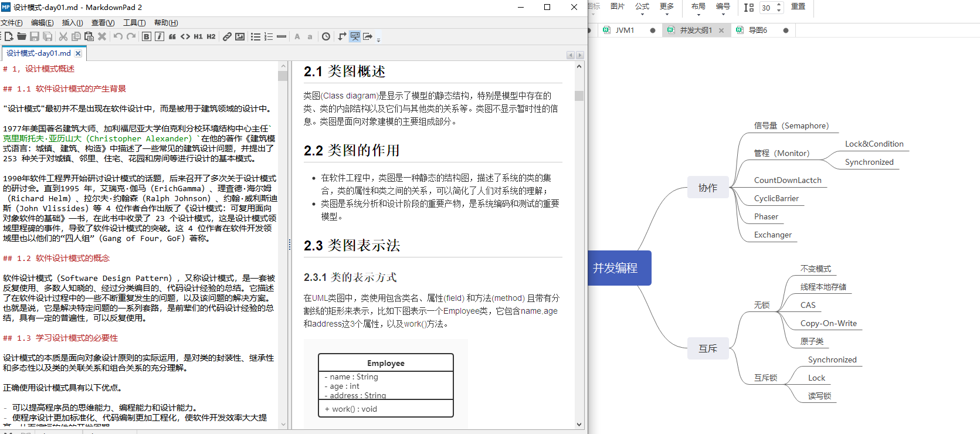Toggle the live preview pane icon
Image resolution: width=980 pixels, height=434 pixels.
pos(355,36)
